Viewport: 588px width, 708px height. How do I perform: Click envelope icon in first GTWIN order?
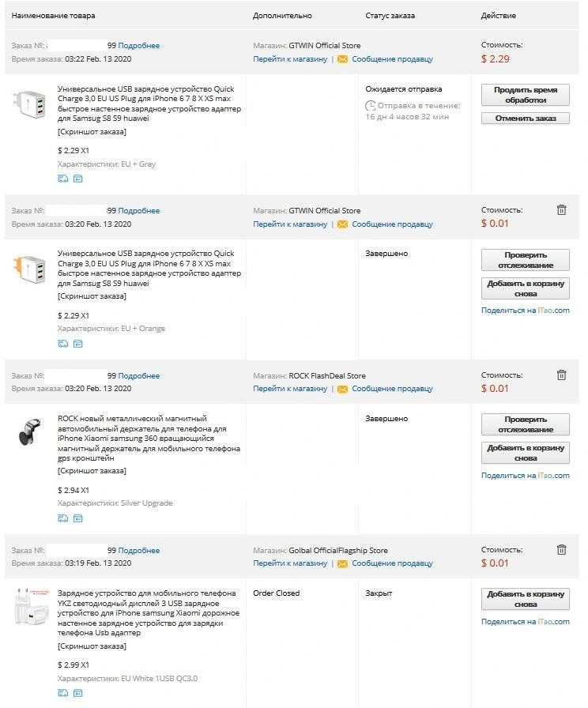coord(342,59)
